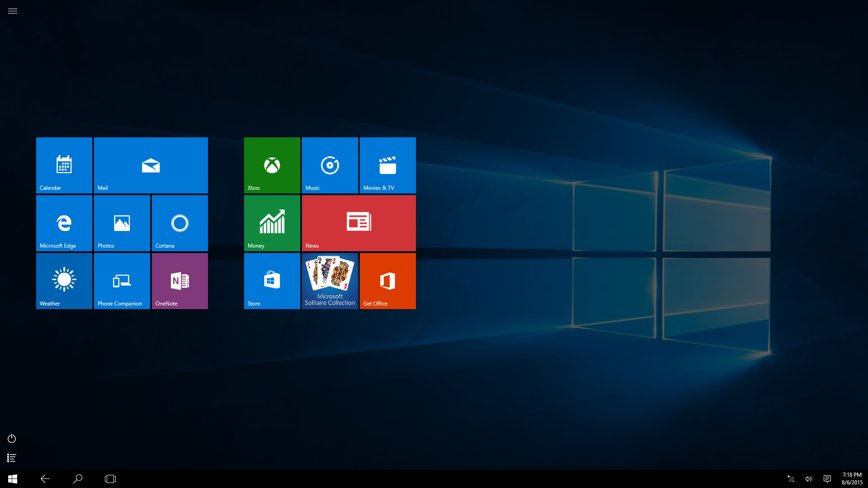
Task: Open taskbar Search magnifier
Action: [x=78, y=479]
